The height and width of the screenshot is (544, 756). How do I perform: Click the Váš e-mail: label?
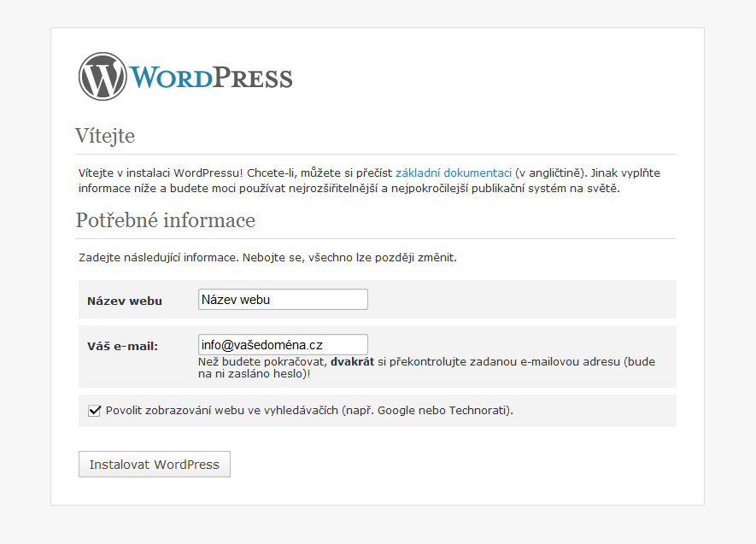(122, 346)
